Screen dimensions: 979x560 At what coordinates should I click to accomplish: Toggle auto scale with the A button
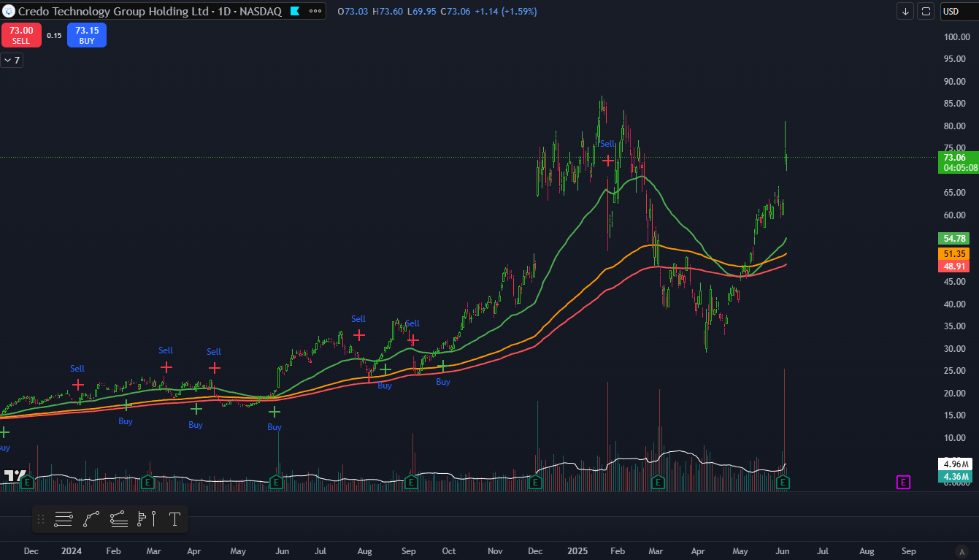click(962, 551)
